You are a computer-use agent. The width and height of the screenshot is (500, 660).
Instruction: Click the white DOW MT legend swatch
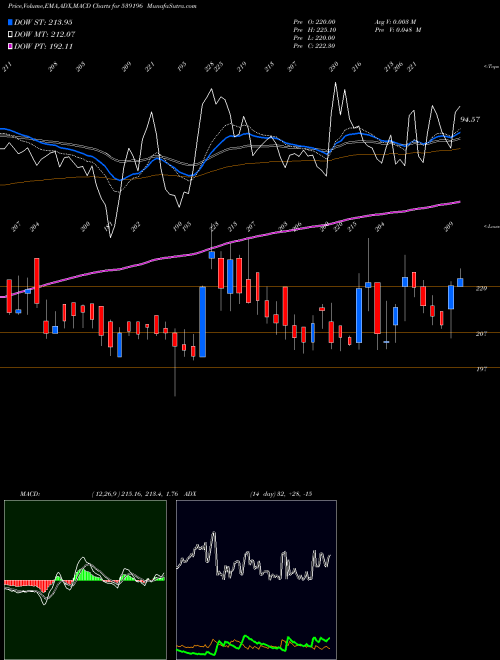(x=10, y=35)
